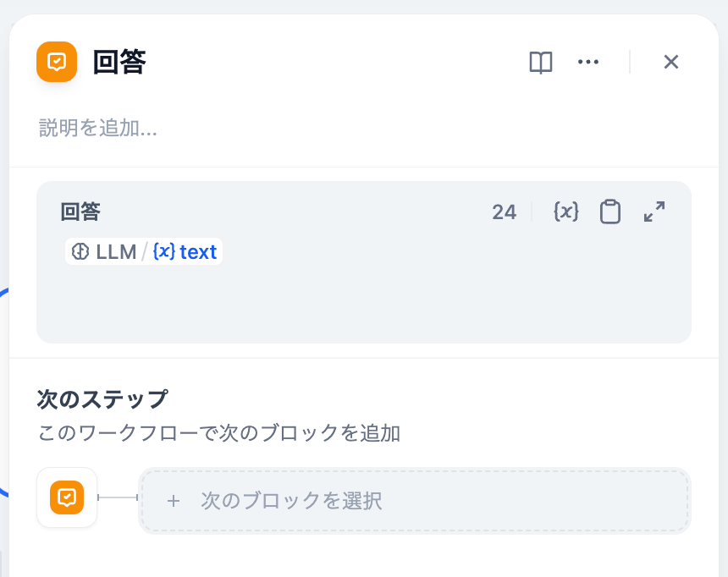Click the 次のステップ section heading
Screen dimensions: 728x577
102,398
